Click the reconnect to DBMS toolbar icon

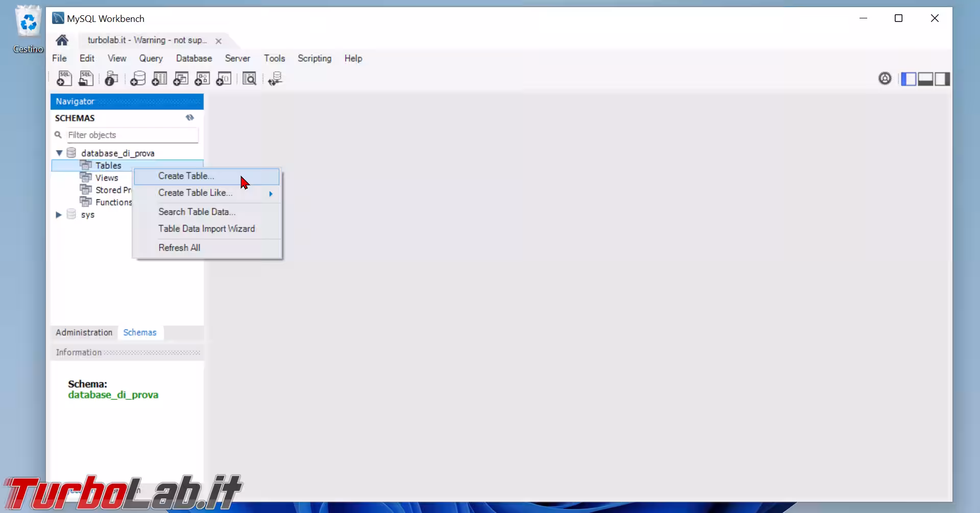click(x=275, y=79)
